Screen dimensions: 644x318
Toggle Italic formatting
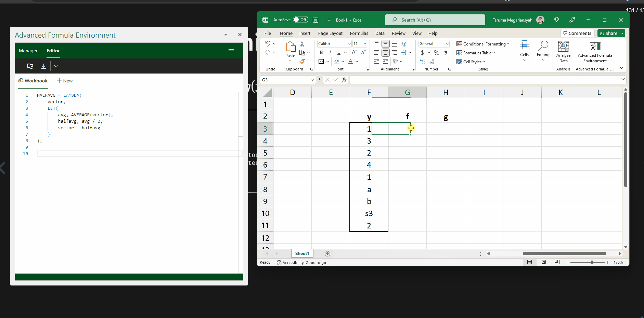[330, 53]
